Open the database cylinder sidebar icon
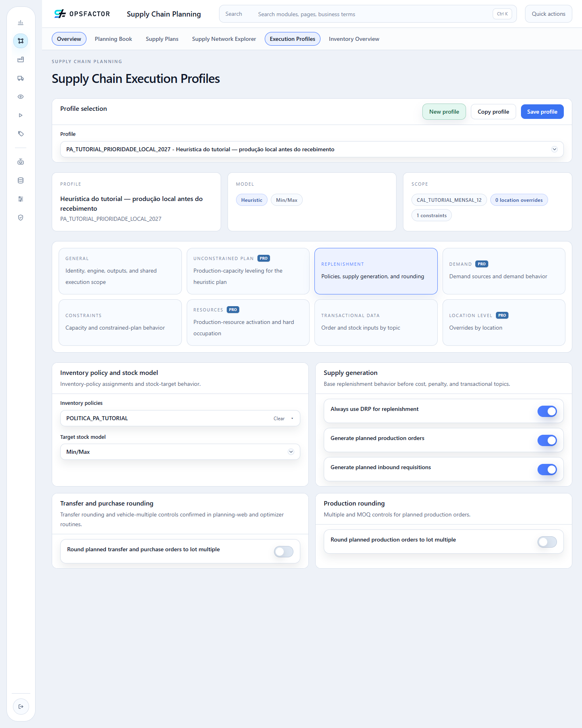Image resolution: width=582 pixels, height=728 pixels. click(x=21, y=180)
